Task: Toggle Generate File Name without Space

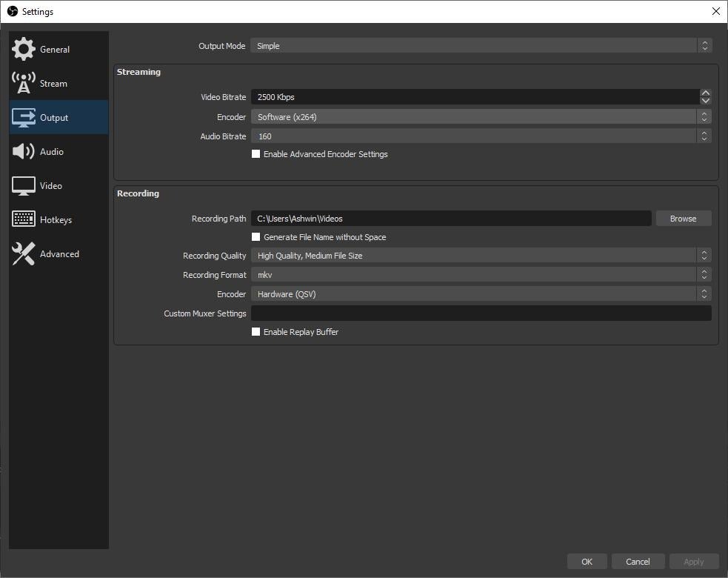Action: 256,237
